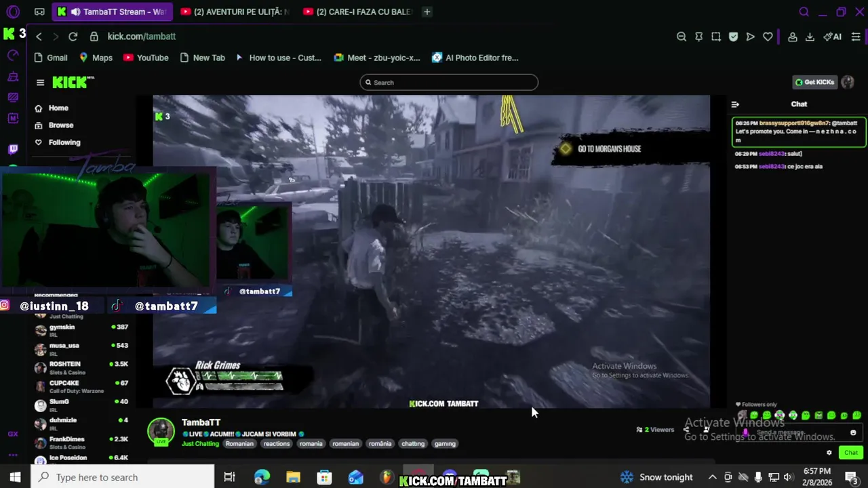Switch to AVENTURI PE ULITA YouTube tab
This screenshot has width=868, height=488.
point(234,12)
